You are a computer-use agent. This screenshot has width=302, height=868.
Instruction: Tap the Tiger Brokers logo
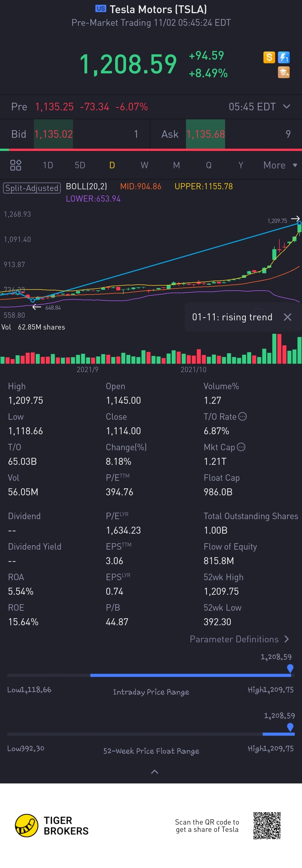click(x=52, y=825)
